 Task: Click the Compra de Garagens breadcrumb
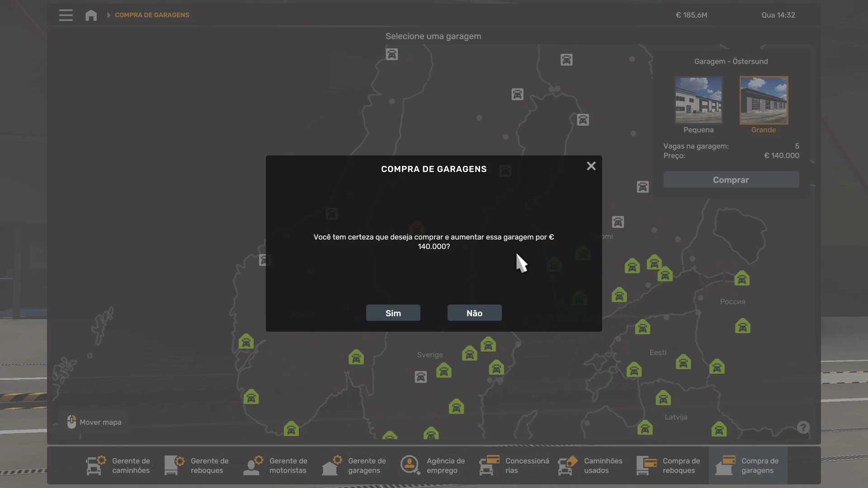pyautogui.click(x=152, y=15)
